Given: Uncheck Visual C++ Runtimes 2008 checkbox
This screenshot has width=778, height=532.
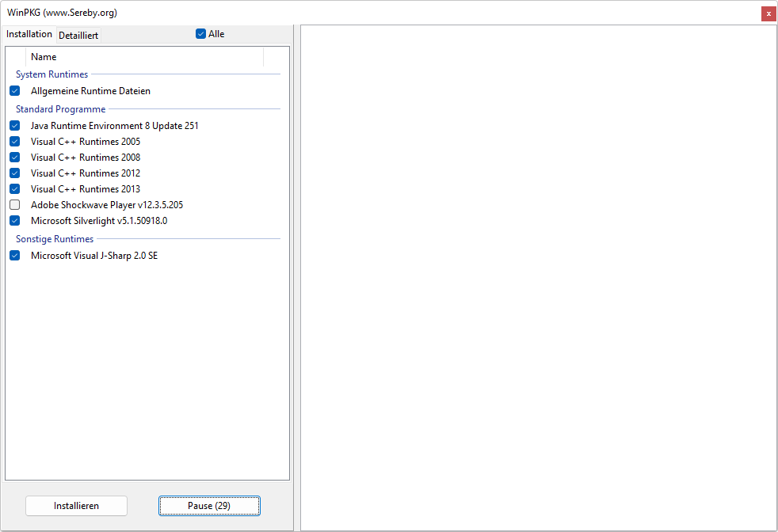Looking at the screenshot, I should [15, 158].
